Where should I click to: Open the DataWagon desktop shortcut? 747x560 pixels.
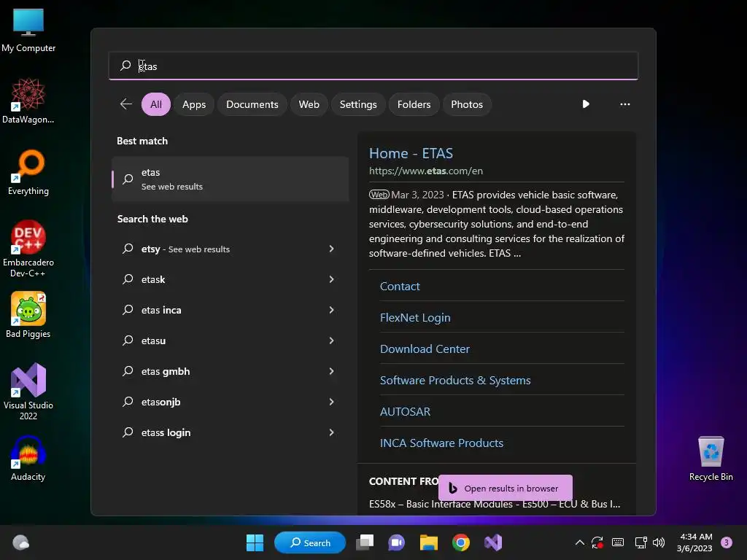pyautogui.click(x=28, y=101)
